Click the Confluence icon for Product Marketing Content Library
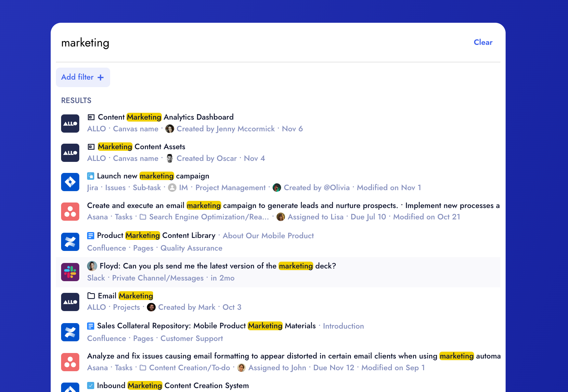 coord(70,242)
